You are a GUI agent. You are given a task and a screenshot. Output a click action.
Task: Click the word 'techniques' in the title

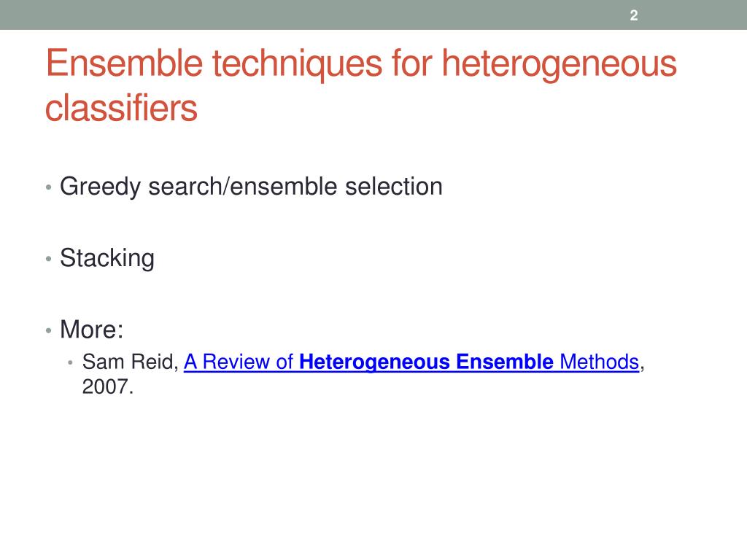298,63
